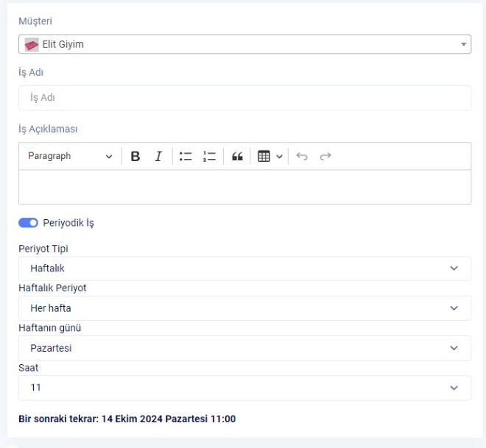Insert a numbered list
The height and width of the screenshot is (448, 486).
tap(209, 156)
